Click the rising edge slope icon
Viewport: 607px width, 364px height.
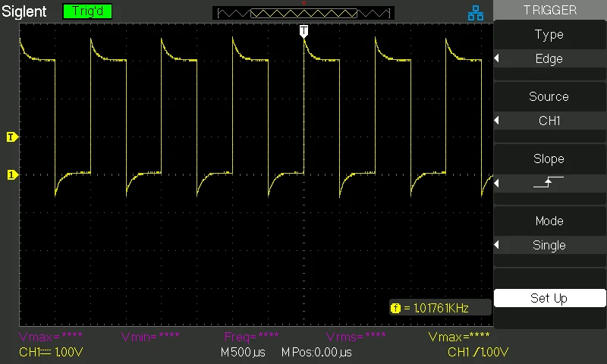tap(549, 182)
